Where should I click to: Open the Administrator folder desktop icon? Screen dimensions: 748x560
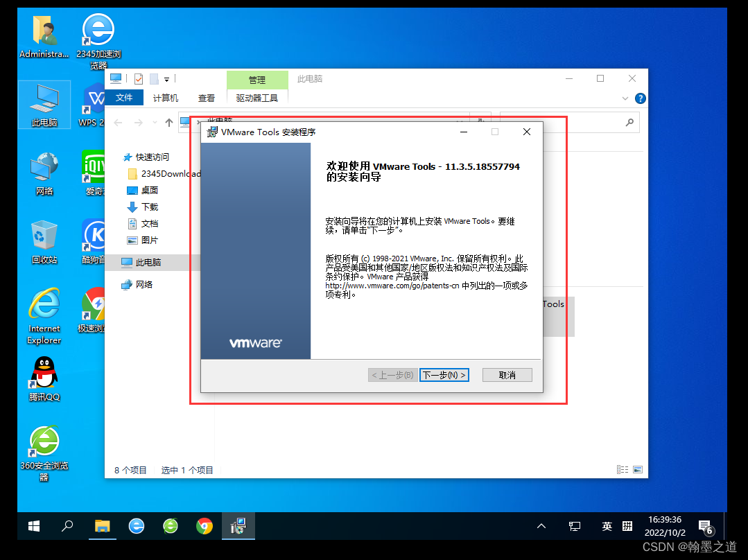click(x=44, y=37)
